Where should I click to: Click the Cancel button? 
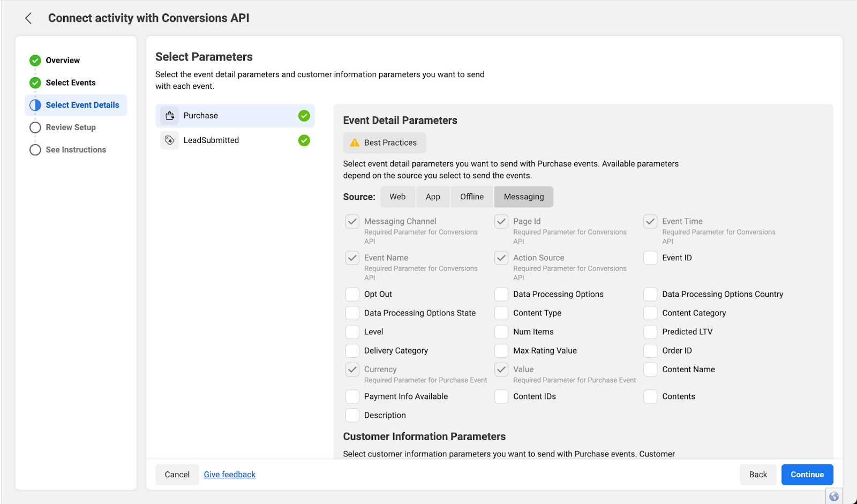(177, 475)
